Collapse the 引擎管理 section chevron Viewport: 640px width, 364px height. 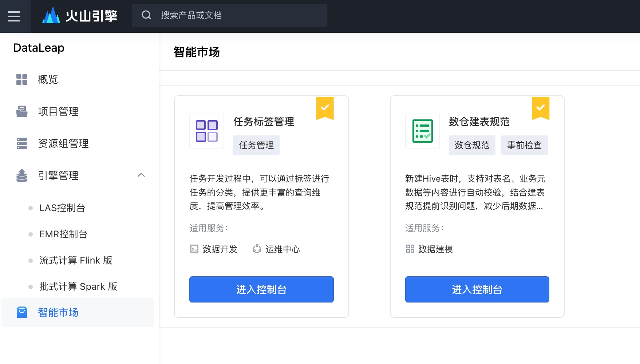click(142, 175)
